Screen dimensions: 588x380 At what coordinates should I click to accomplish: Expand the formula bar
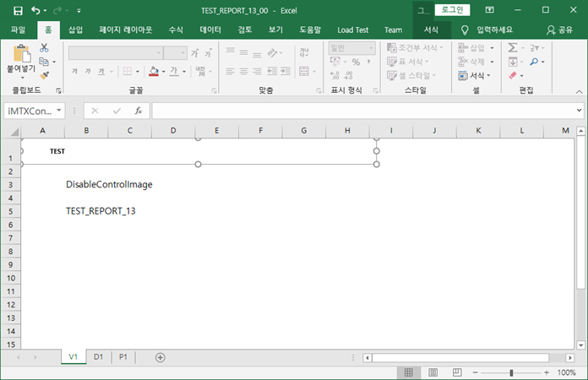click(x=579, y=111)
